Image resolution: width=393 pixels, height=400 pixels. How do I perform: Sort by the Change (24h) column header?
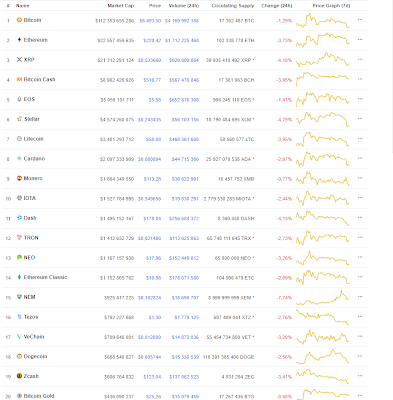tap(277, 6)
